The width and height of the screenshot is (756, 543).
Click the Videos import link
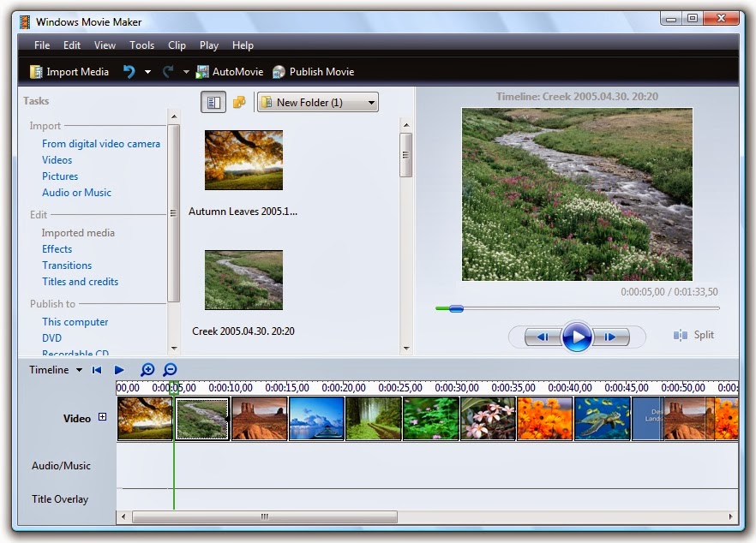pyautogui.click(x=57, y=160)
